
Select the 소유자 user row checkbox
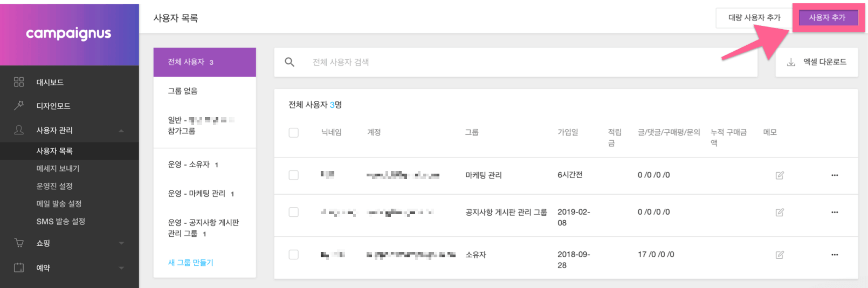tap(294, 255)
